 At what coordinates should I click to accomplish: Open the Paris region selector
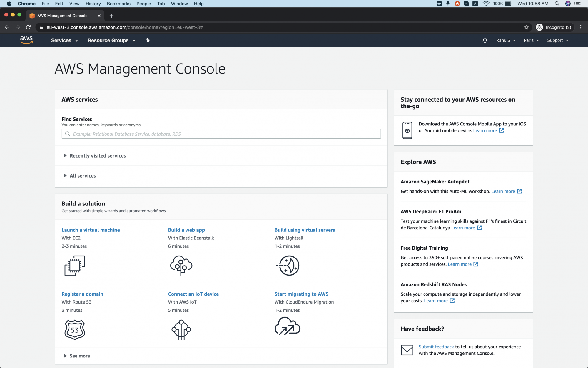click(531, 40)
